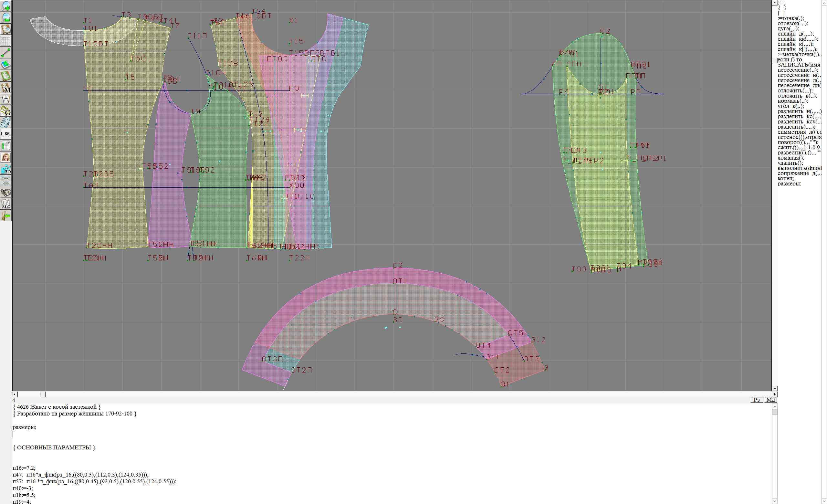
Task: Insert the 'пересечение(.,.);' operator from list
Action: point(798,70)
